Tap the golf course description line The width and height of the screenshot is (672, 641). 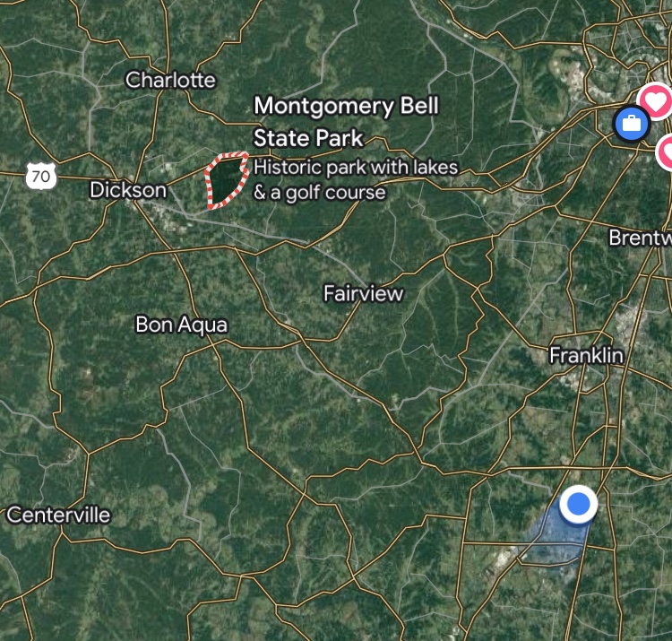pyautogui.click(x=320, y=193)
